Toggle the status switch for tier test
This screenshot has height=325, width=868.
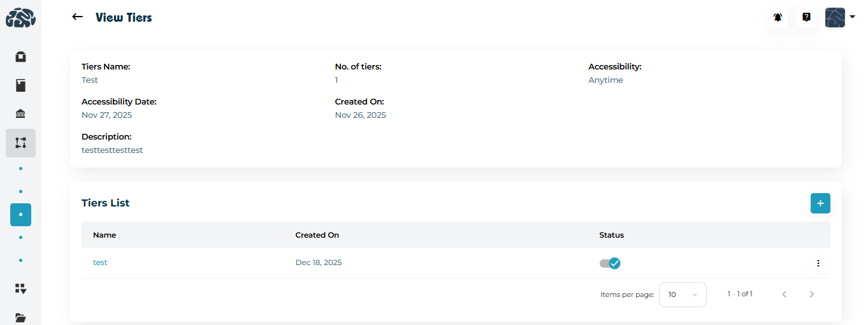point(610,263)
